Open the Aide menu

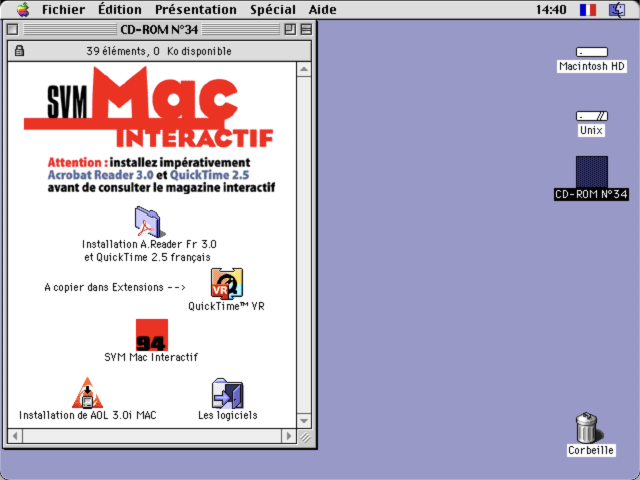point(322,9)
